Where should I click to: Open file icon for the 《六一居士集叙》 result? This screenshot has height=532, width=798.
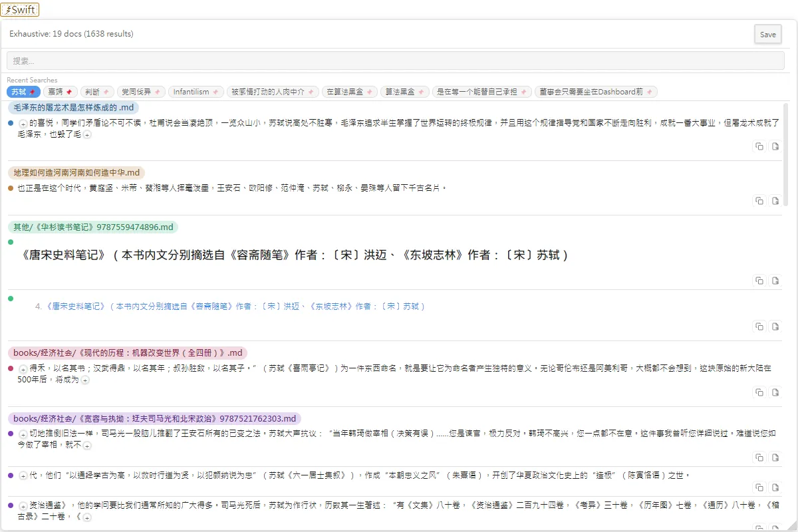coord(775,487)
